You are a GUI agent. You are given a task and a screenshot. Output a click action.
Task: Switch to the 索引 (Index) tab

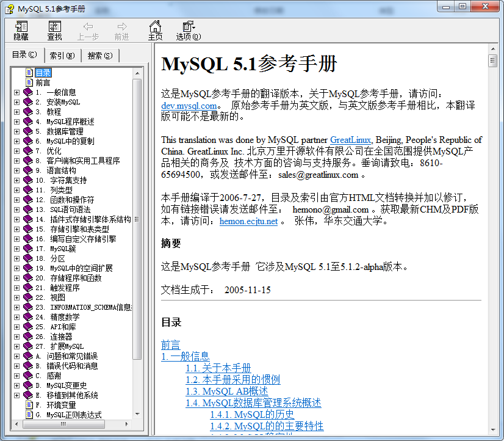point(62,56)
